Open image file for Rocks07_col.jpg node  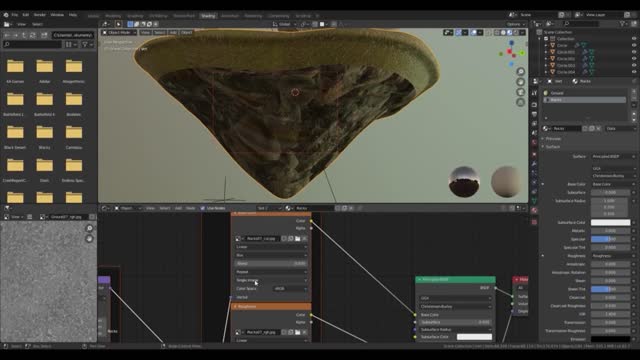click(x=298, y=238)
